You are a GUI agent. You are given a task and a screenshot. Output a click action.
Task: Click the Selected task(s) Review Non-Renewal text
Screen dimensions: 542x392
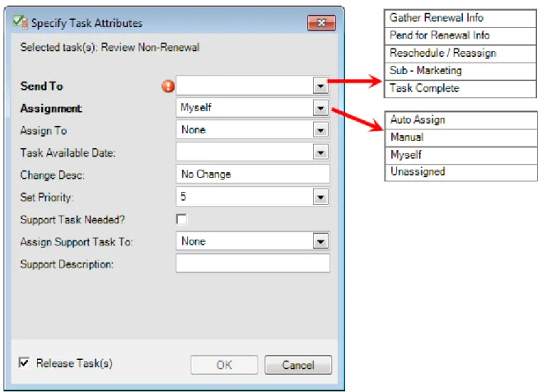110,48
